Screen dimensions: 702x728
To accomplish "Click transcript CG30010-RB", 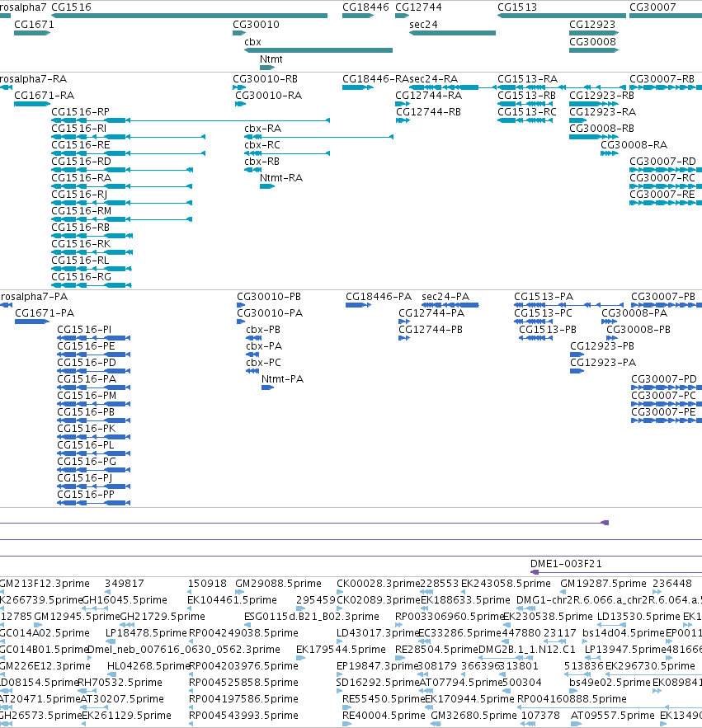I will (266, 79).
